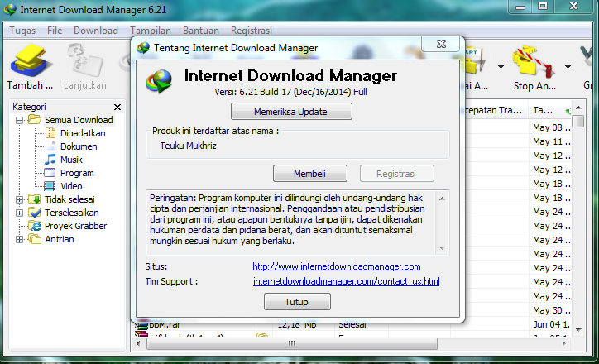This screenshot has width=599, height=364.
Task: Click the Lanjutkan toolbar icon
Action: [x=85, y=61]
